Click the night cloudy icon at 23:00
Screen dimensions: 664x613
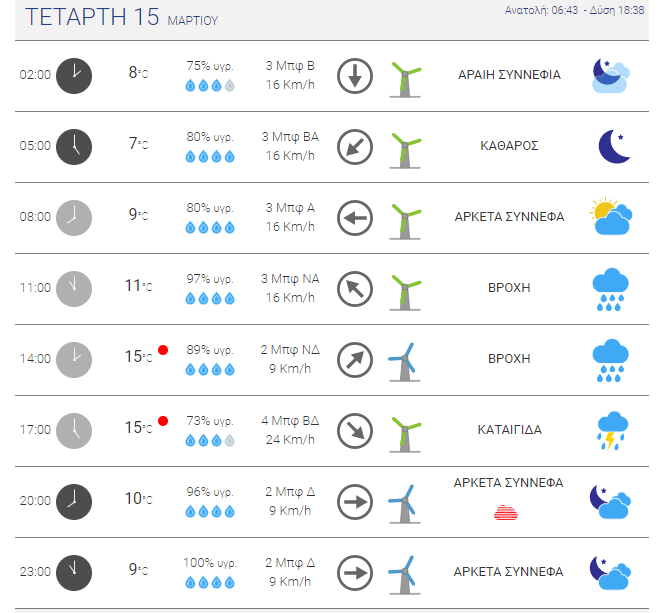610,572
